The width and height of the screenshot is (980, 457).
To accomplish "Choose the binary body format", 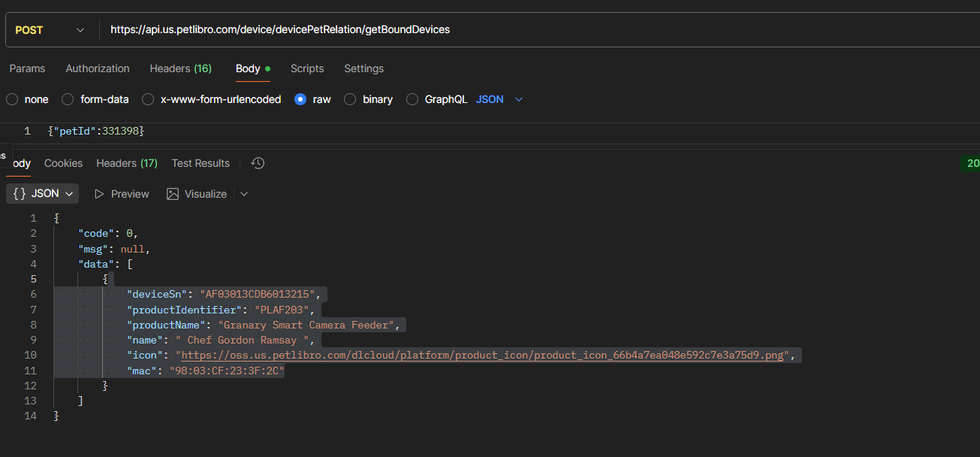I will [349, 99].
